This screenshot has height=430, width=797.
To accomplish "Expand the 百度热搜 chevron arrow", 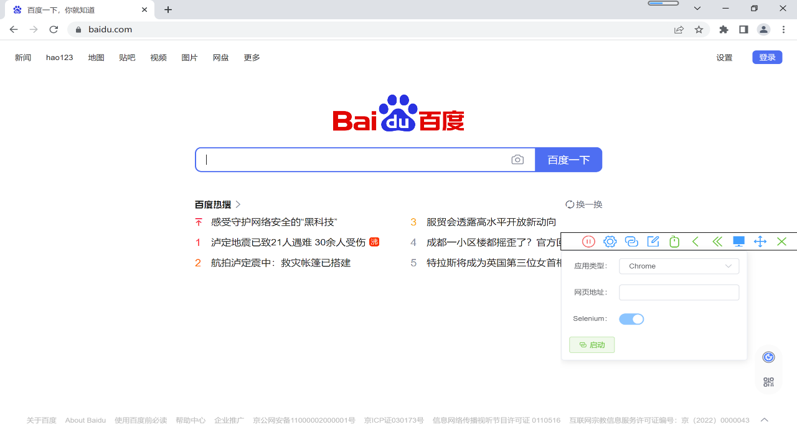I will pos(238,205).
